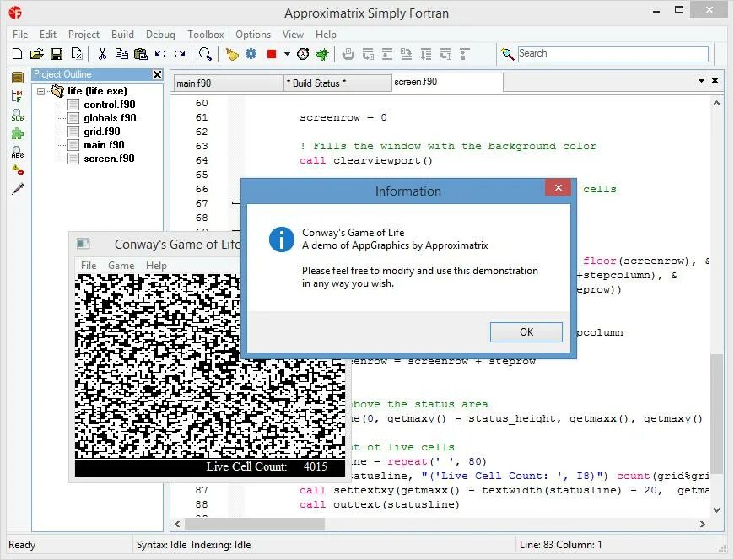Open the Toolbox menu
The width and height of the screenshot is (734, 560).
pyautogui.click(x=206, y=34)
